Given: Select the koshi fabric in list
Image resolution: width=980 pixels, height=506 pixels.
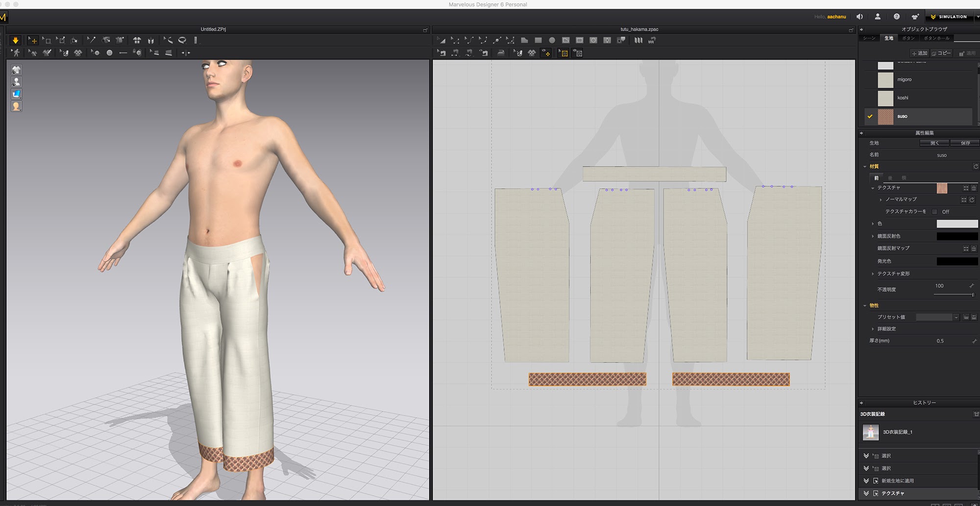Looking at the screenshot, I should coord(903,98).
